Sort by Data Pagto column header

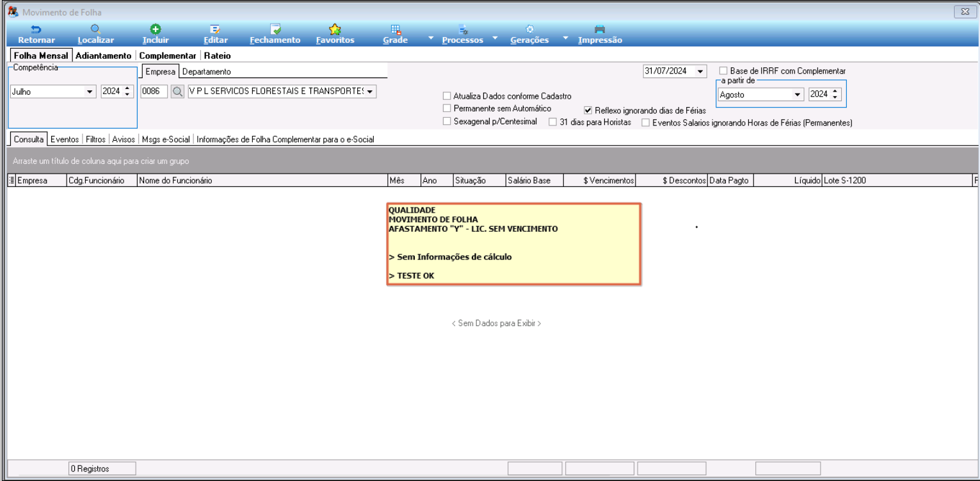click(x=730, y=181)
